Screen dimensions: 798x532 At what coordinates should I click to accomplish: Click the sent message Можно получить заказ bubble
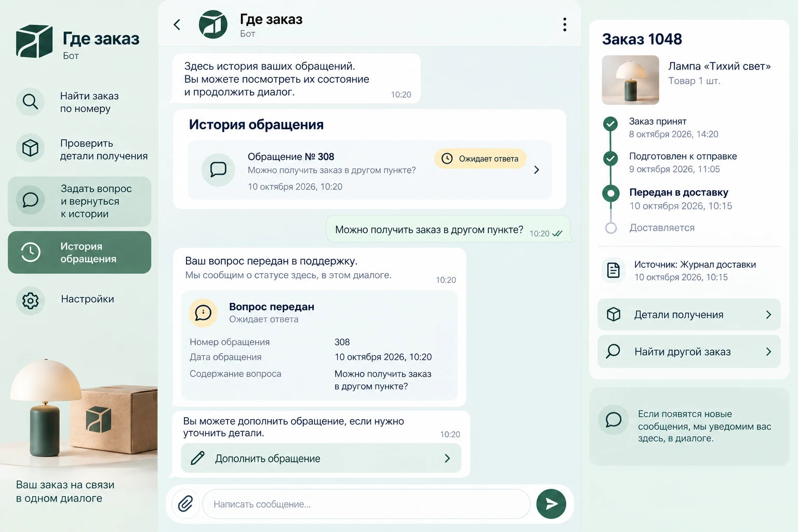(x=448, y=229)
